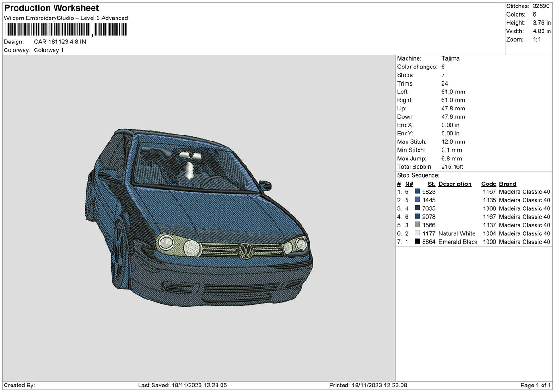Click the car's left headlight
Image resolution: width=555 pixels, height=392 pixels.
click(x=179, y=245)
